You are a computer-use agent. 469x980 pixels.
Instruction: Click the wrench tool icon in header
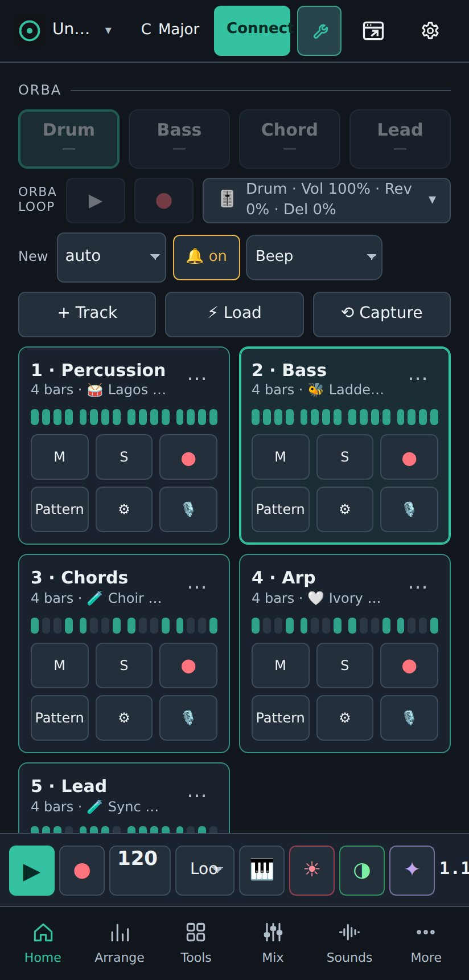click(x=319, y=31)
